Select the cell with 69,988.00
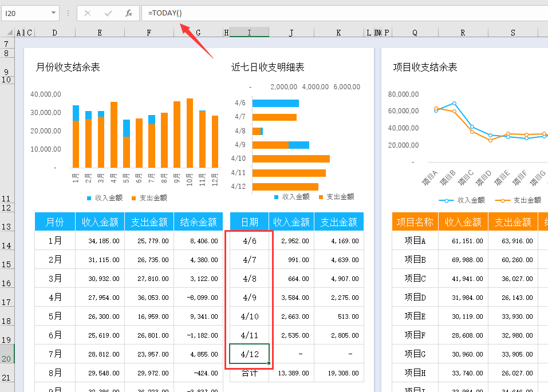 (463, 260)
